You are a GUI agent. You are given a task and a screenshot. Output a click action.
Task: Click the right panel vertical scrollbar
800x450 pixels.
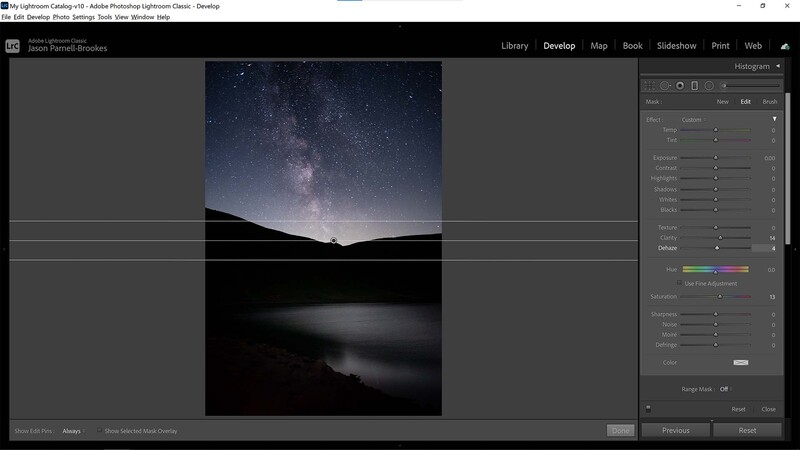coord(787,168)
